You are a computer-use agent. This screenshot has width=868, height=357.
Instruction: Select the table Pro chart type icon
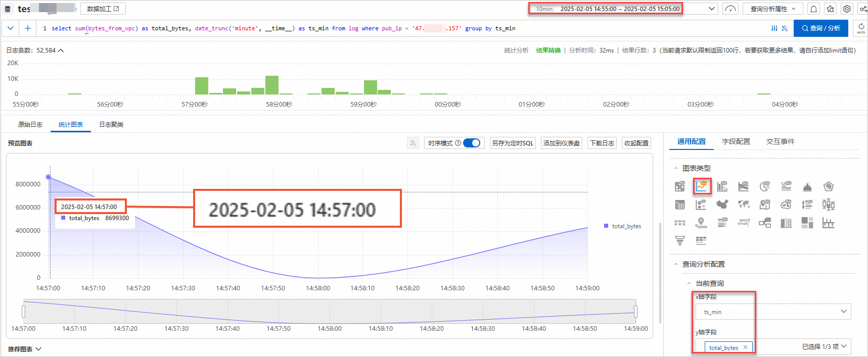680,186
